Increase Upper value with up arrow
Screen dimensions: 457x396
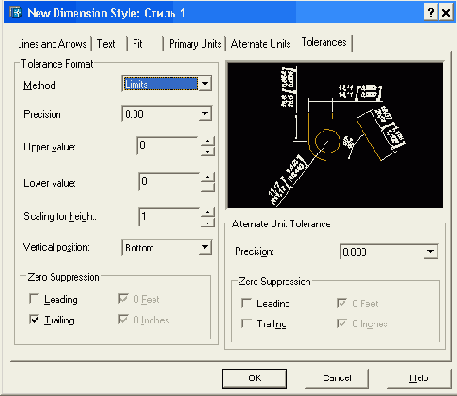208,141
